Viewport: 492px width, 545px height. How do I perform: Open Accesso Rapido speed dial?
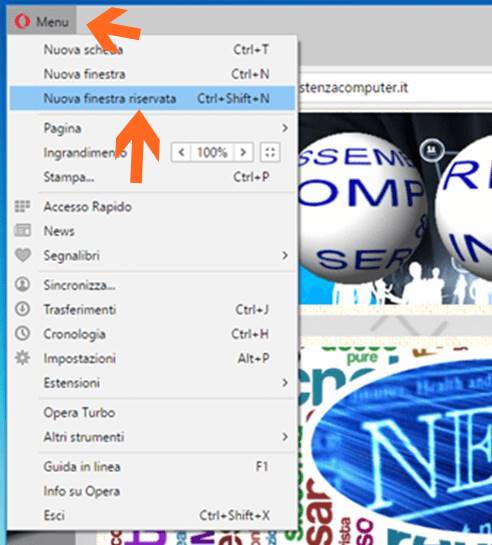[152, 207]
